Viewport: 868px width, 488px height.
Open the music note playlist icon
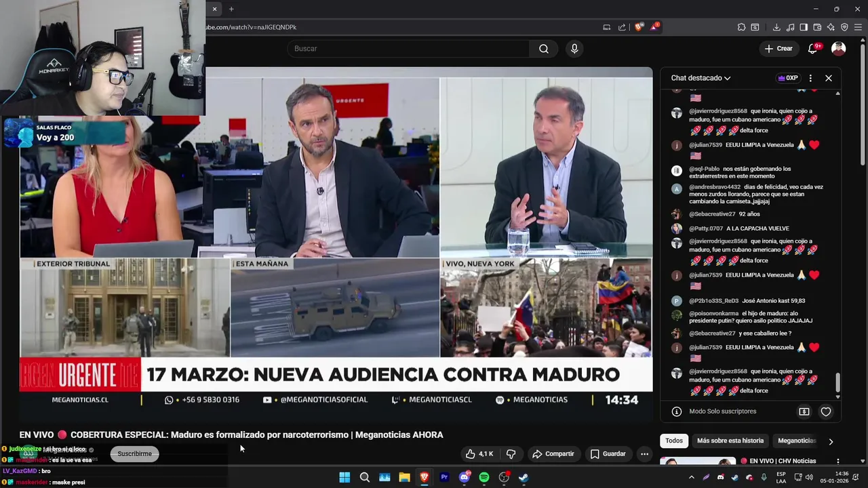791,27
